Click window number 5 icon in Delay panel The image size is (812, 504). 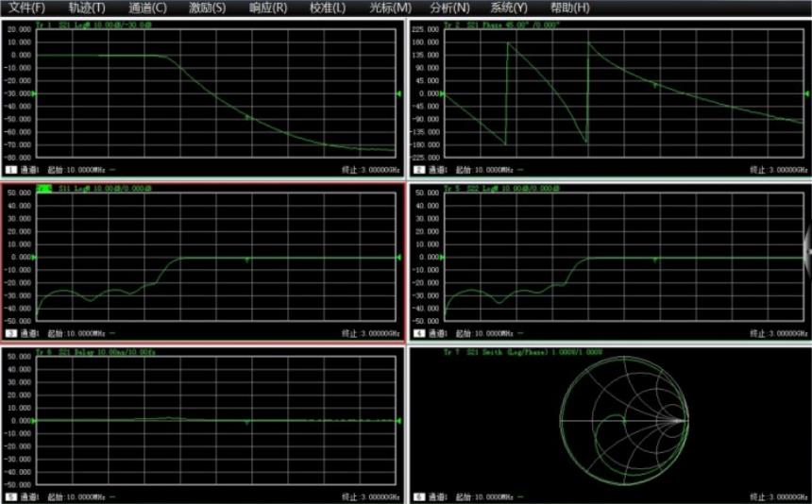point(11,496)
